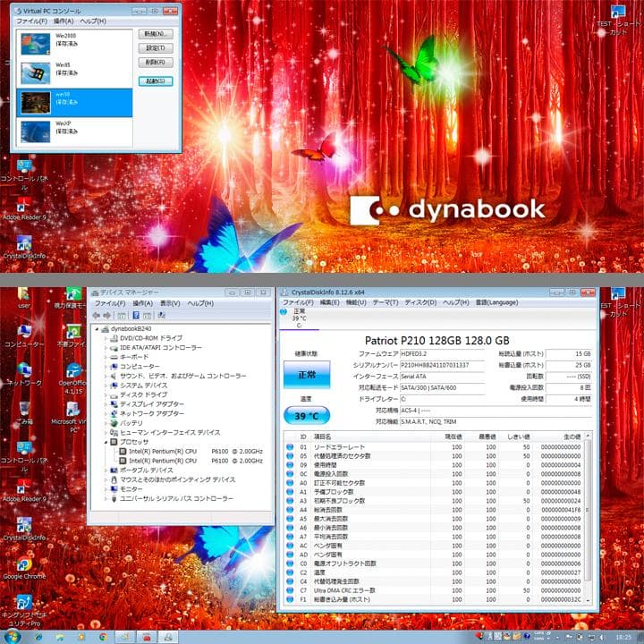The image size is (644, 644).
Task: Expand ユニバーサル シリアル バス コントローラー node
Action: click(x=106, y=499)
